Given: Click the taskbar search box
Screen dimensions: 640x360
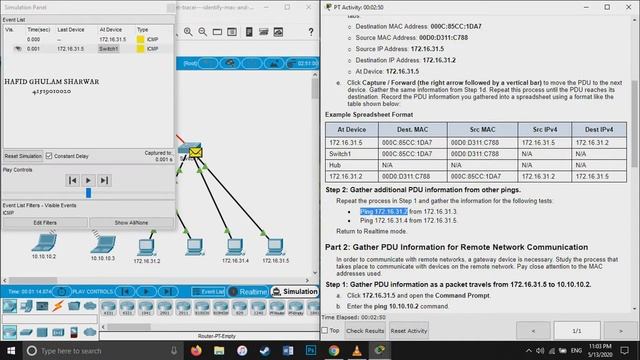Looking at the screenshot, I should pos(102,351).
